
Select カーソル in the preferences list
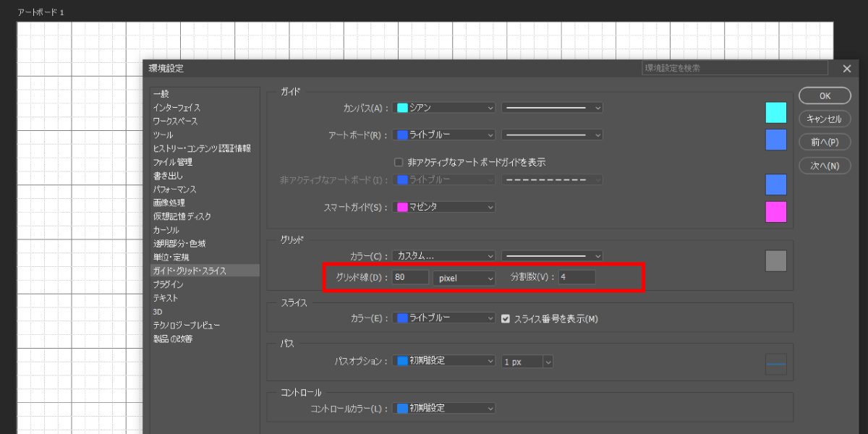pyautogui.click(x=205, y=230)
